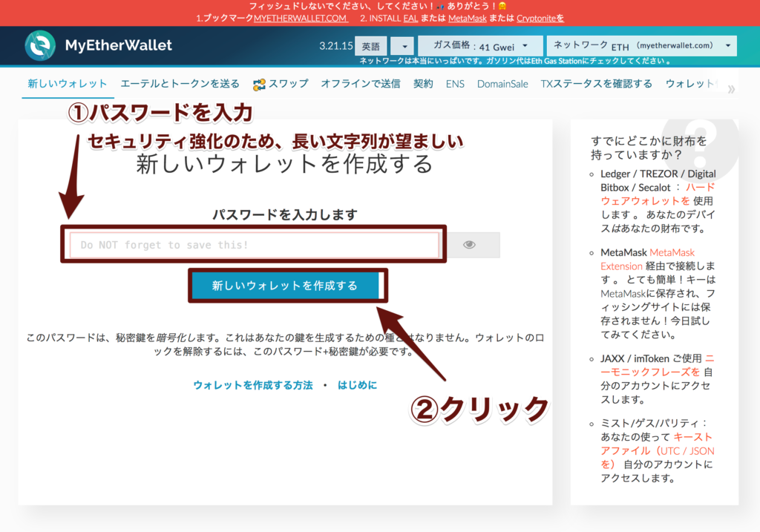Open the 契約 tab
Image resolution: width=760 pixels, height=532 pixels.
tap(423, 84)
